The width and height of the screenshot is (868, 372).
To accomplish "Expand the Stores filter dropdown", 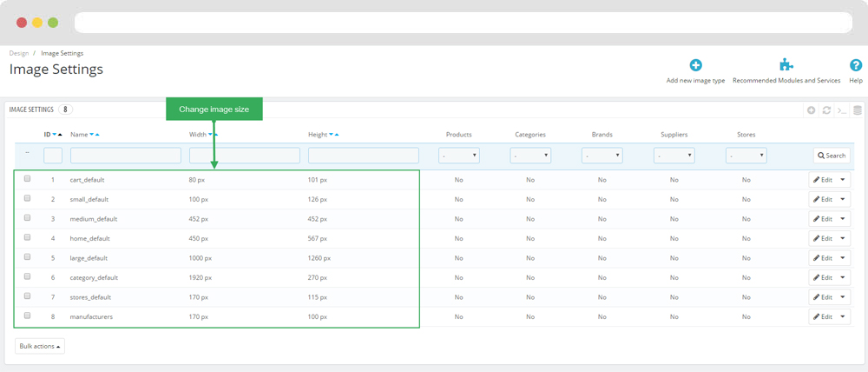I will [746, 156].
